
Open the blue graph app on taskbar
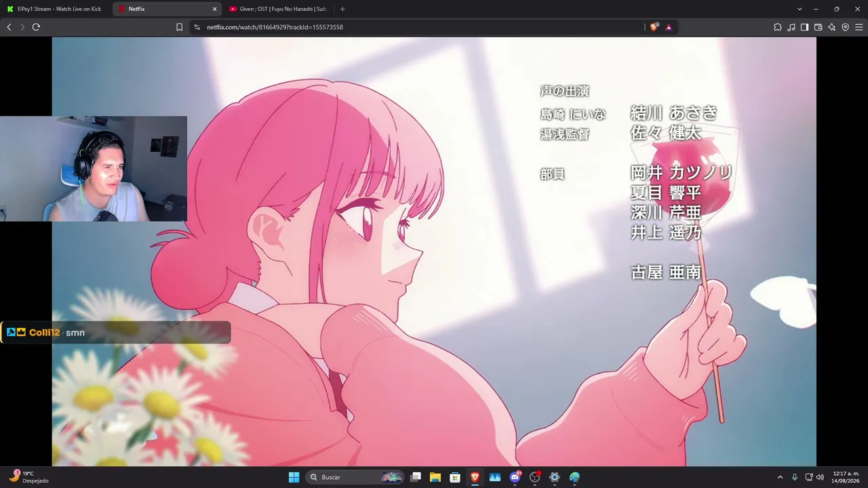pyautogui.click(x=495, y=477)
